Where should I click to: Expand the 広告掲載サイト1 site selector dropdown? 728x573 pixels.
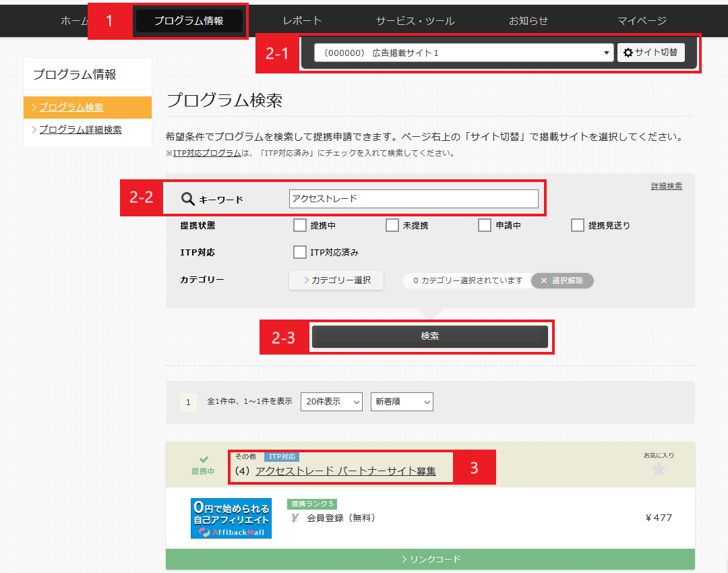pyautogui.click(x=464, y=53)
